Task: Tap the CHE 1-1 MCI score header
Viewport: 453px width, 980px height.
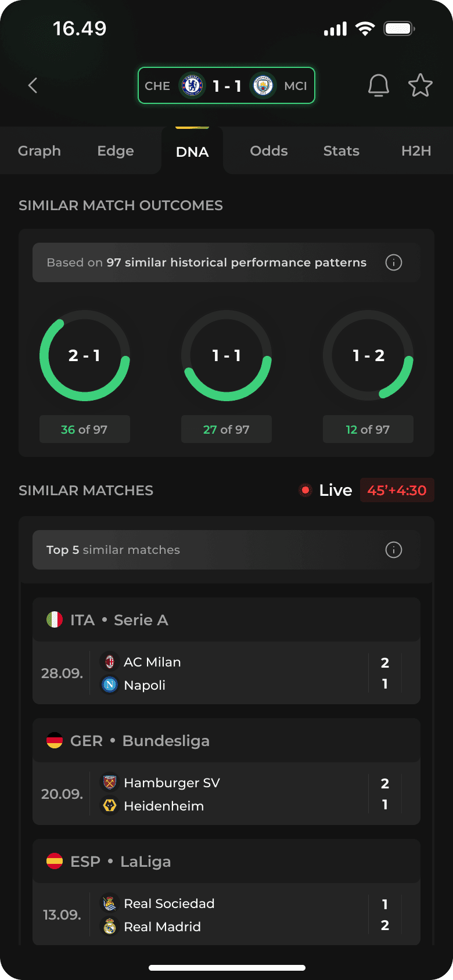Action: click(227, 85)
